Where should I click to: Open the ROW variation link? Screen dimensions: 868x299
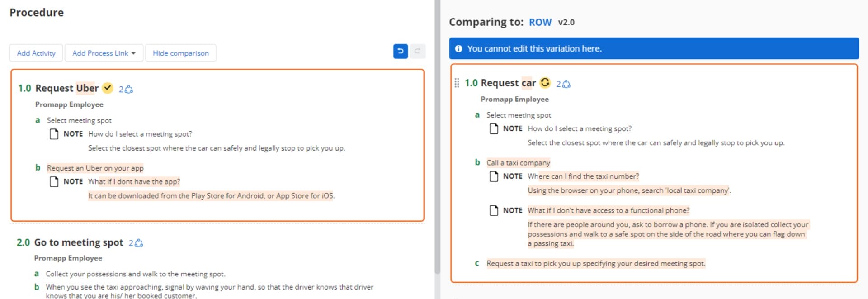(x=540, y=22)
